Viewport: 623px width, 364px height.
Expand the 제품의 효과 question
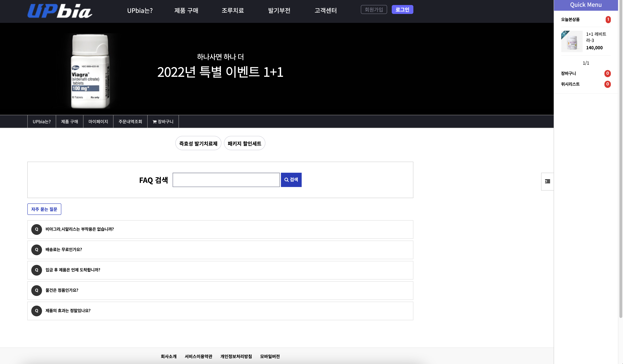point(68,311)
